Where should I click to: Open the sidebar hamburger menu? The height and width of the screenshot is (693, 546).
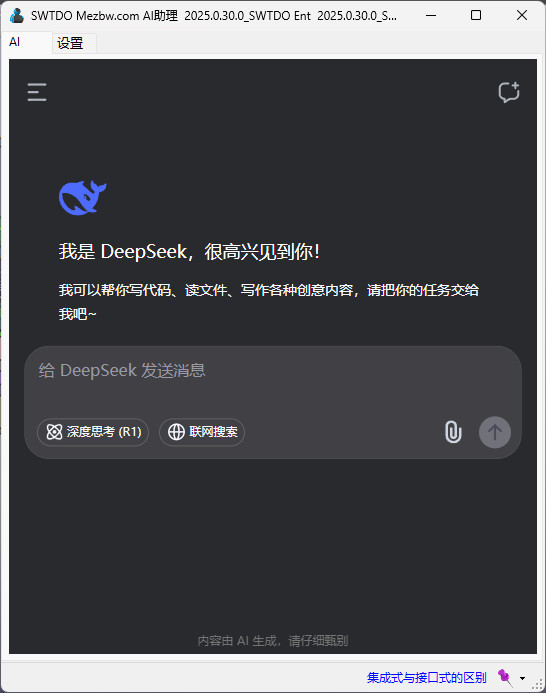click(37, 92)
